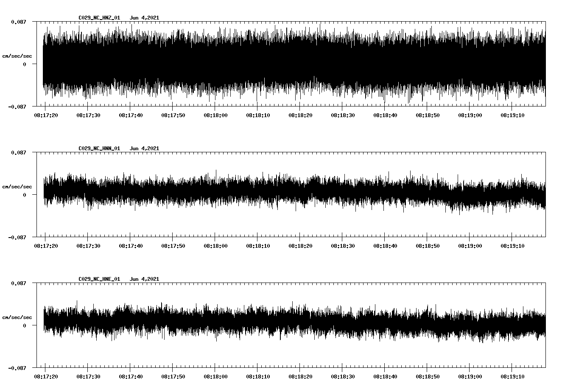The height and width of the screenshot is (392, 576).
Task: Click 08:18:10 time label under HNE plot
Action: click(258, 377)
